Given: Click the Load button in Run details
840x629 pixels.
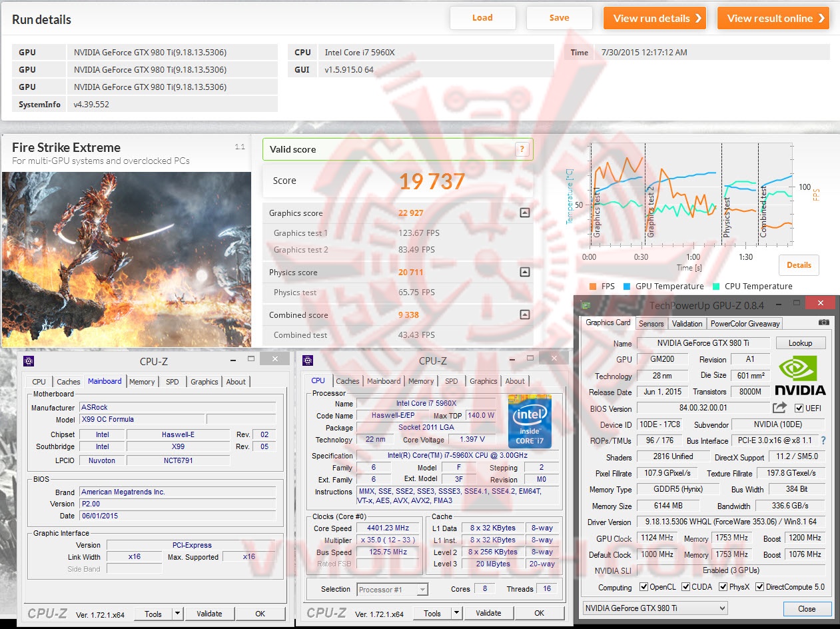Looking at the screenshot, I should pyautogui.click(x=483, y=18).
